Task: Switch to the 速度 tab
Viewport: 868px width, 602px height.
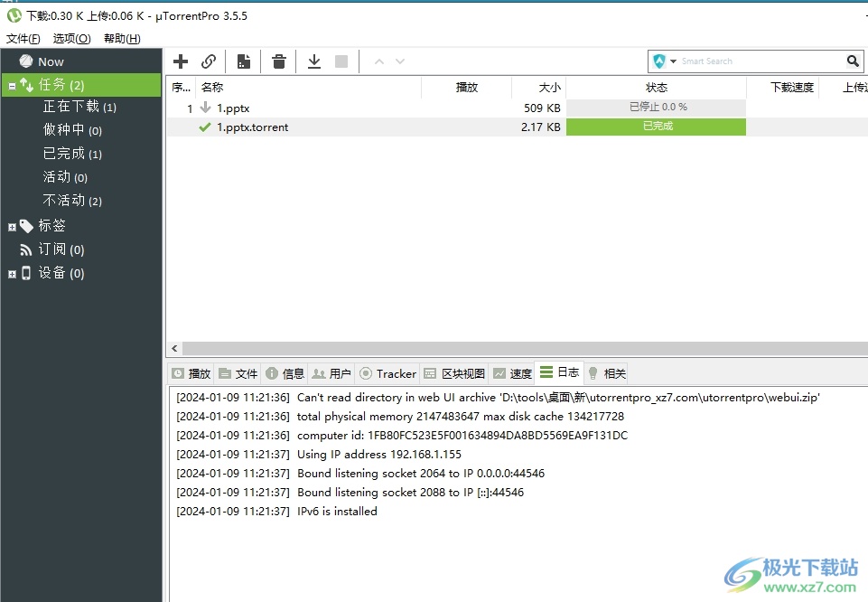Action: coord(512,373)
